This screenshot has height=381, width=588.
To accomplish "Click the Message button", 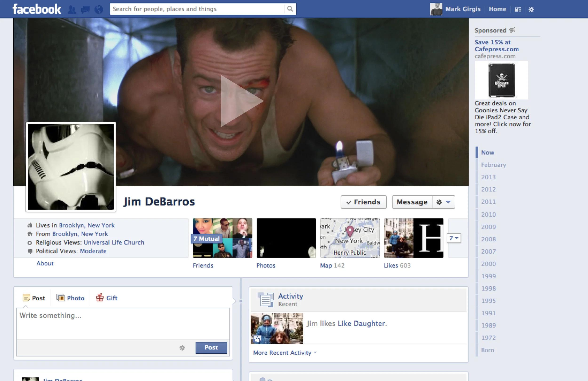I will point(412,202).
